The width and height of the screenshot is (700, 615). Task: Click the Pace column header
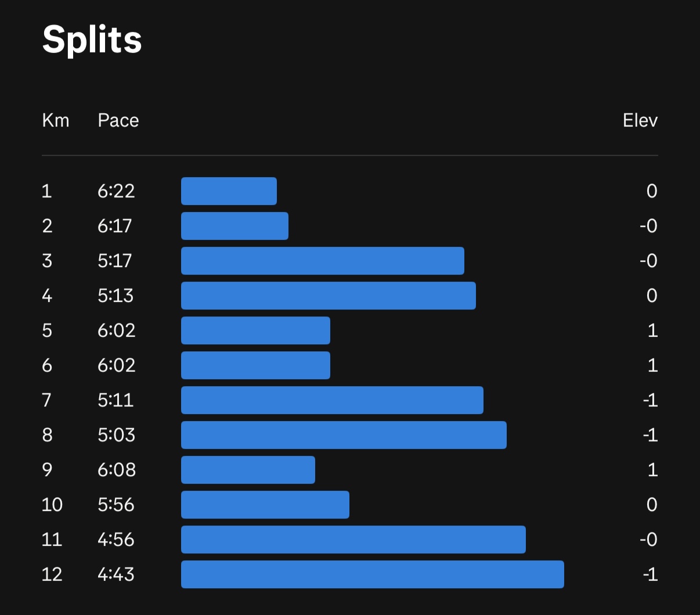pos(118,120)
